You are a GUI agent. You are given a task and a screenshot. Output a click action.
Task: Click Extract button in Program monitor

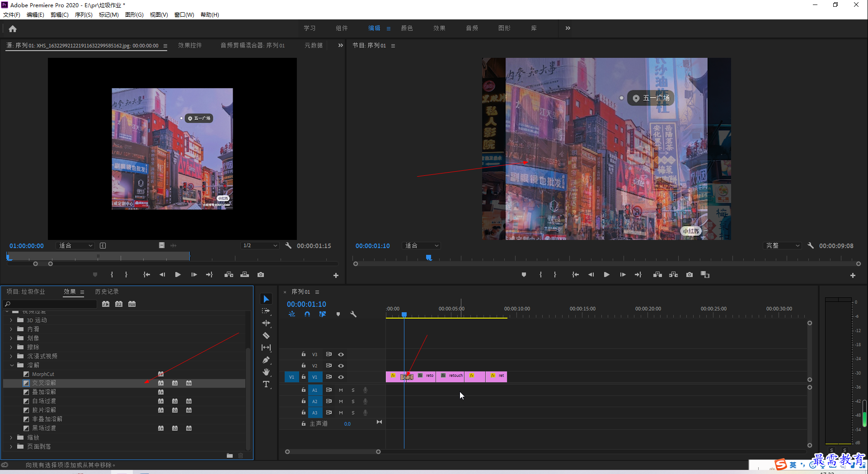coord(673,275)
